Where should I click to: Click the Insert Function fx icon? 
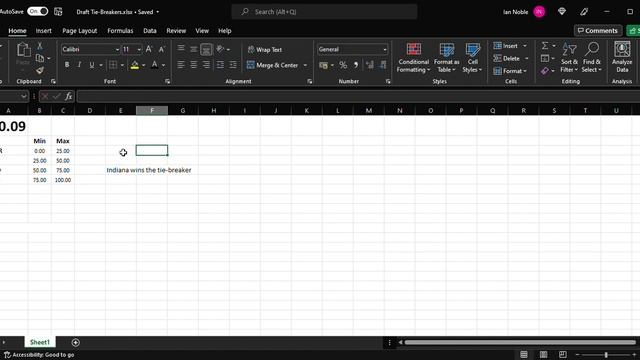pos(69,96)
